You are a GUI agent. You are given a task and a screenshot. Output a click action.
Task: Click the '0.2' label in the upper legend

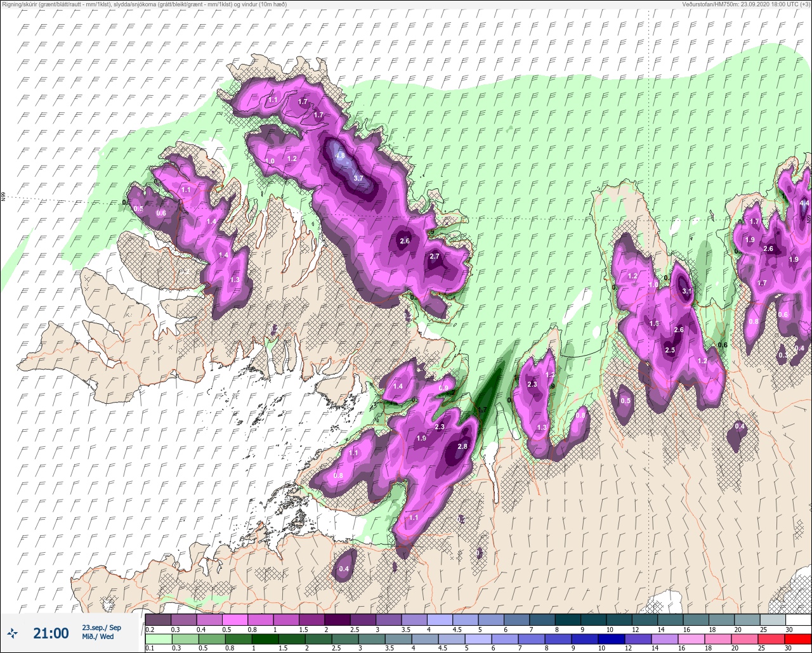[149, 630]
